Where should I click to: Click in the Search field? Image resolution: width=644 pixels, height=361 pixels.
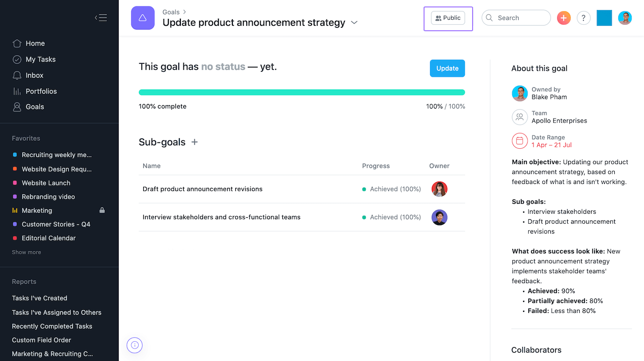click(520, 18)
